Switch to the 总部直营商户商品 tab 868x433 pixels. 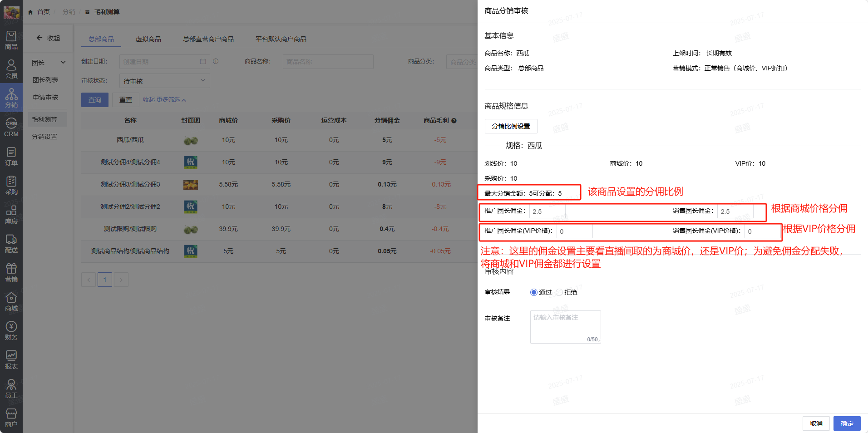[208, 39]
